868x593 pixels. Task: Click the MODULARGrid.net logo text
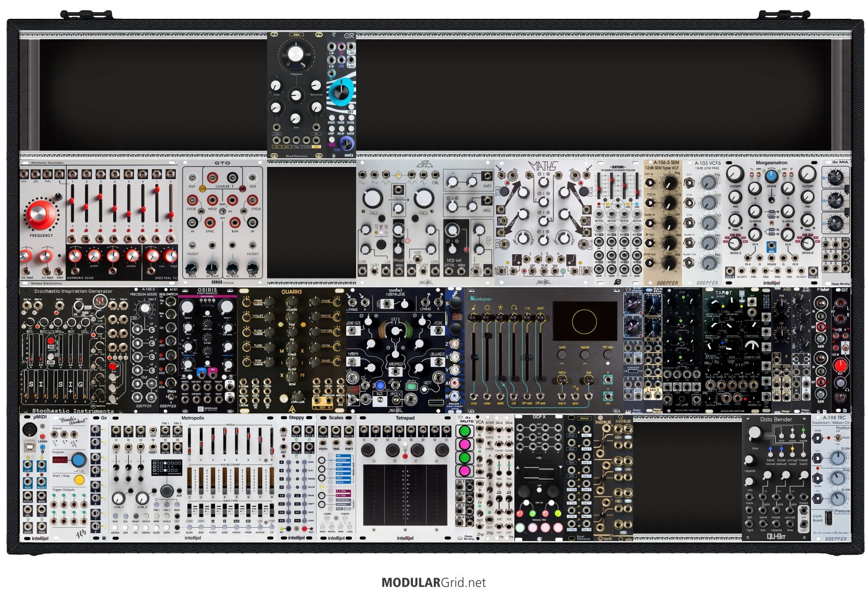point(433,583)
